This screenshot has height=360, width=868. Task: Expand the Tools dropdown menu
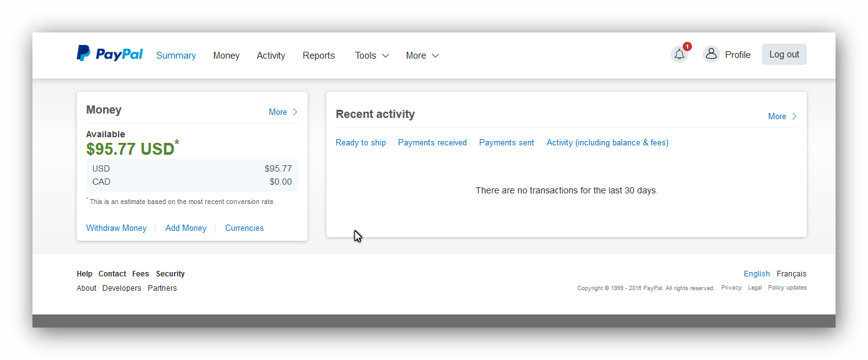tap(372, 56)
